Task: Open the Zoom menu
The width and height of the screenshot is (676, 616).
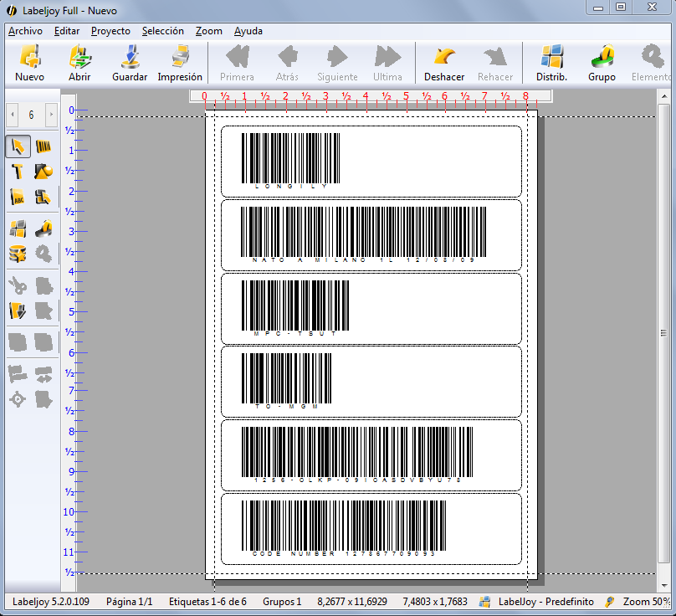Action: click(209, 31)
